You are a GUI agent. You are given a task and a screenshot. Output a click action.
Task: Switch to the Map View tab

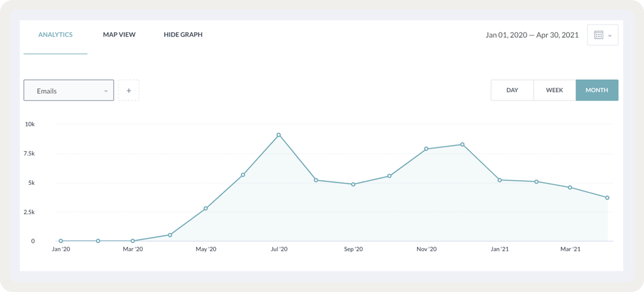[x=119, y=35]
